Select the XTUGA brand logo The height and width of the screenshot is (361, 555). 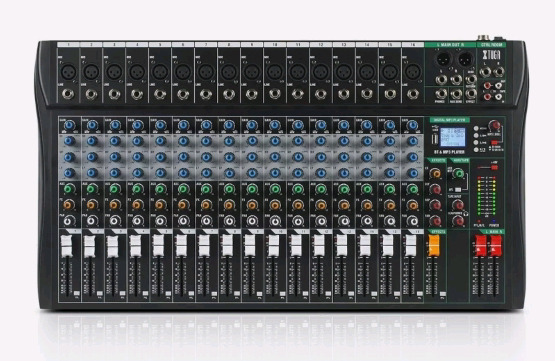pyautogui.click(x=492, y=55)
